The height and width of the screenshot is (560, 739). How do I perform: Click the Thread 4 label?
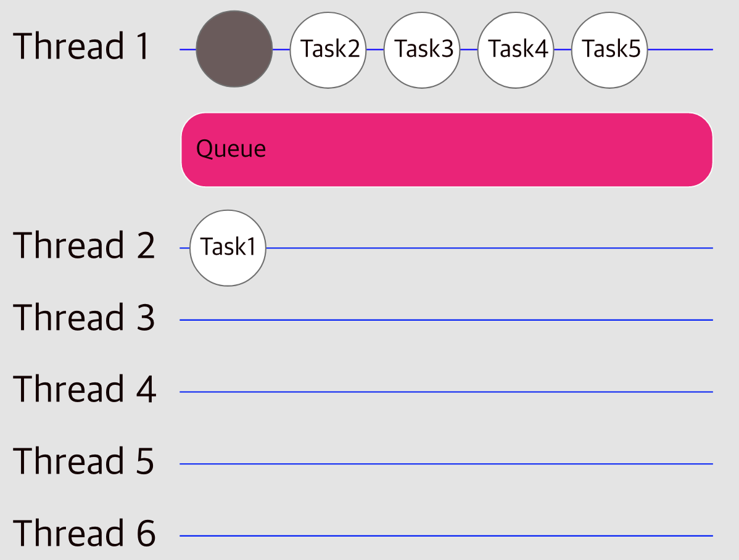(84, 389)
